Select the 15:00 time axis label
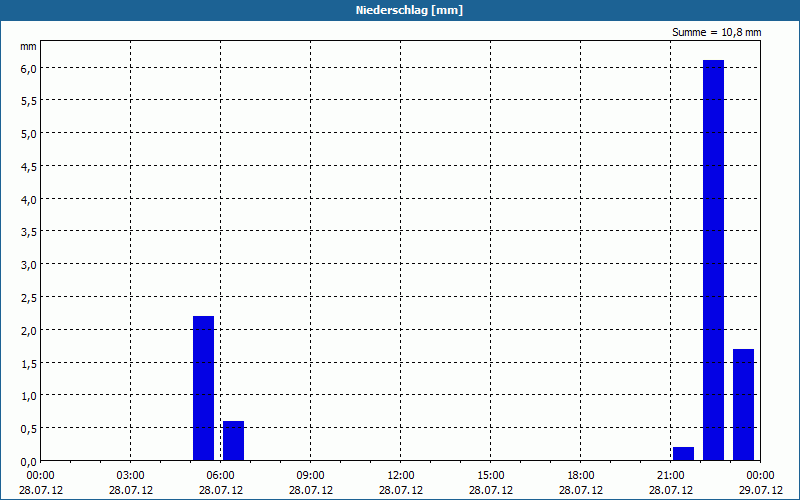Screen dimensions: 800x500 tap(490, 476)
